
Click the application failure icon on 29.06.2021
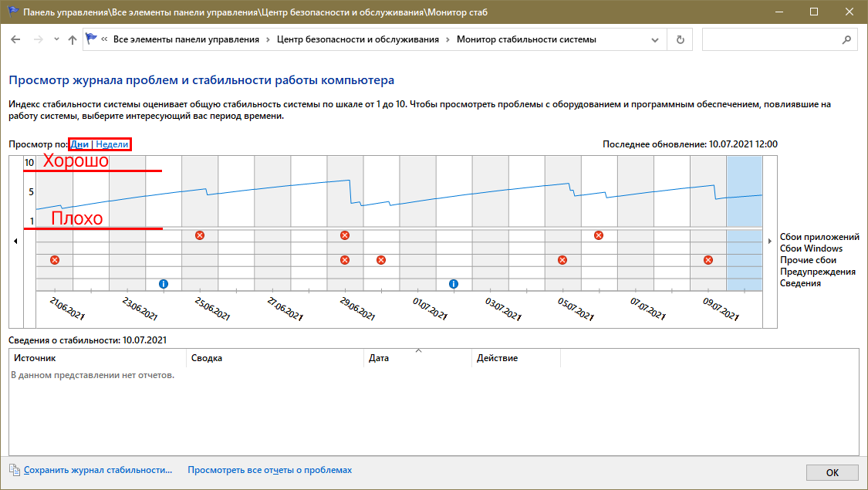(344, 235)
